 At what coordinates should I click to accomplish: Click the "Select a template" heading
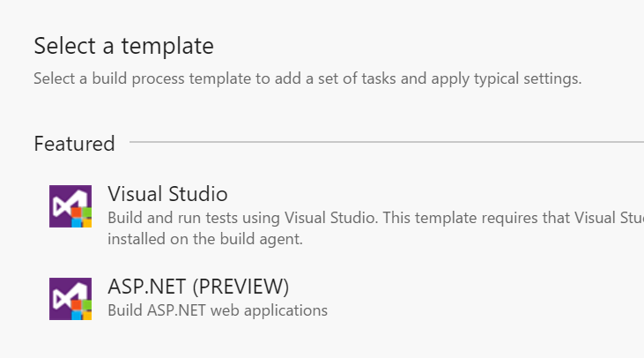(x=123, y=45)
